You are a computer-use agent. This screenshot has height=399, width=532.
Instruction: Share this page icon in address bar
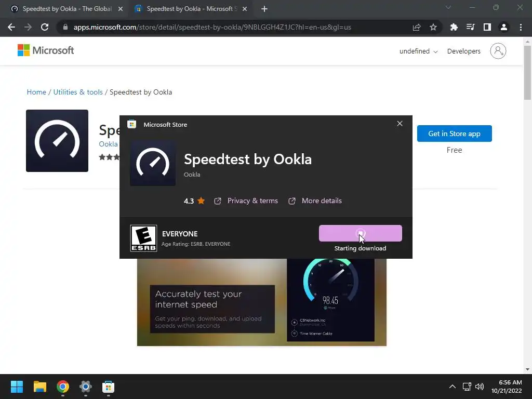point(417,27)
